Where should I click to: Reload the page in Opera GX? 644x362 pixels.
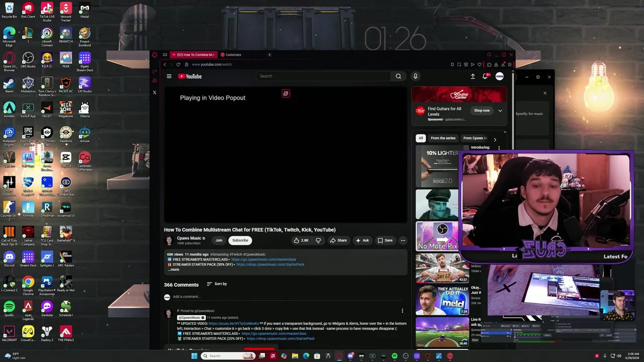pos(178,64)
